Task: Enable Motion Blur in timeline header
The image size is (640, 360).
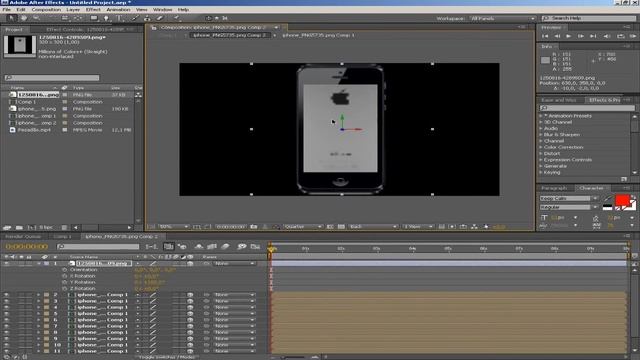Action: click(x=225, y=247)
